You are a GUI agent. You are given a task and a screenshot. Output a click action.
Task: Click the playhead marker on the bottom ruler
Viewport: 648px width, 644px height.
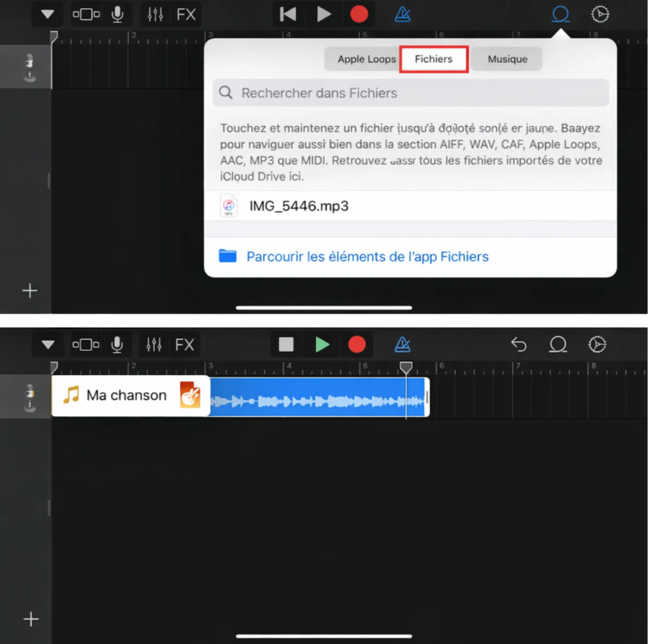(x=406, y=367)
